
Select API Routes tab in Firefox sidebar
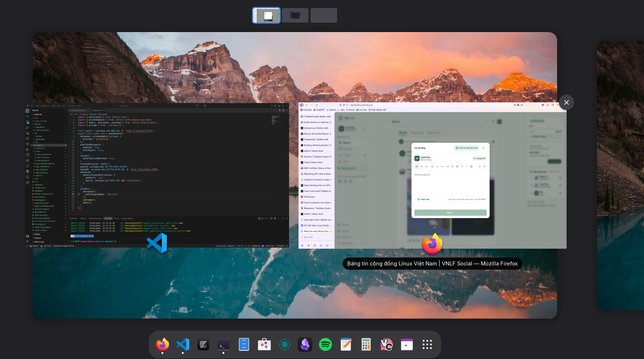point(316,197)
